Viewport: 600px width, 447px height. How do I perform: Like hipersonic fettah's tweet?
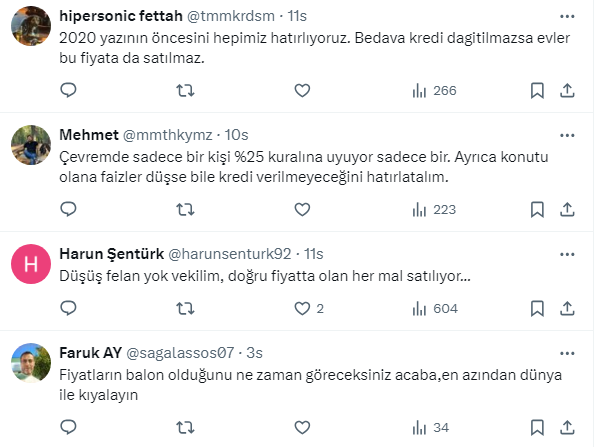click(x=302, y=91)
